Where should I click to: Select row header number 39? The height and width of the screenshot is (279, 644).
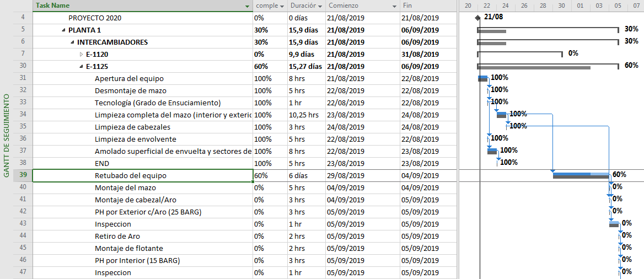(x=23, y=175)
